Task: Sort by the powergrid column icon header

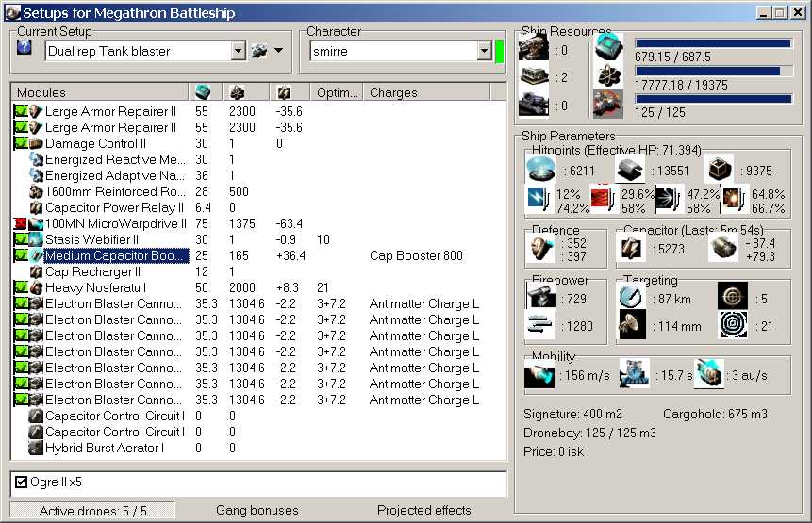Action: (237, 92)
